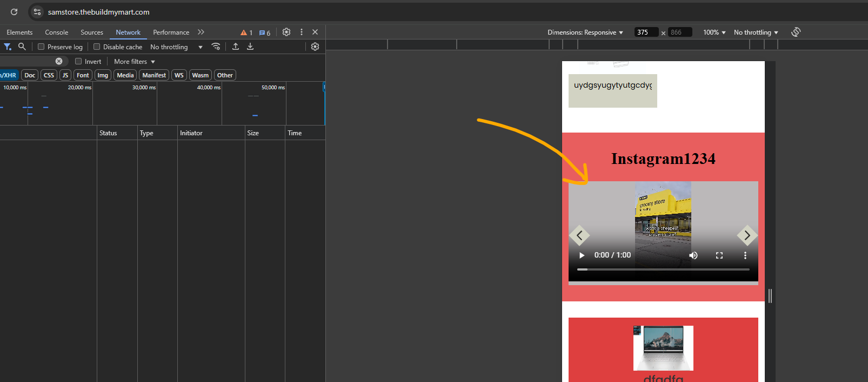Open site information icon in address bar
868x382 pixels.
(x=37, y=12)
